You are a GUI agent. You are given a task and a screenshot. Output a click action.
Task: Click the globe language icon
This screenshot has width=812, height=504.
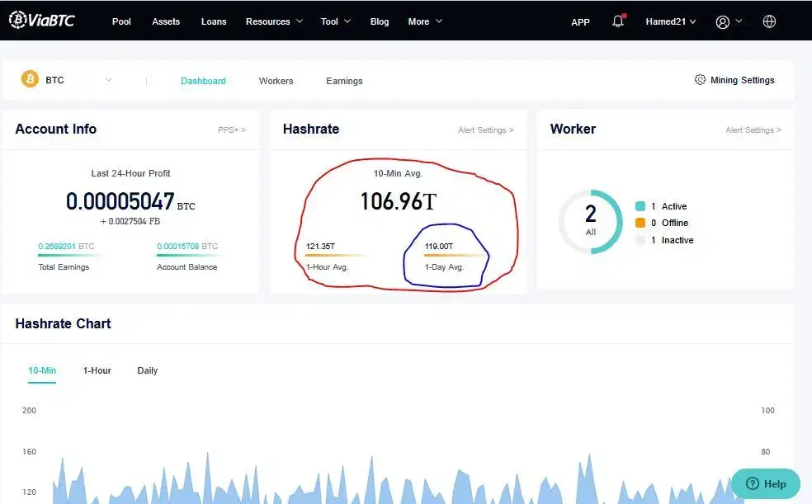click(x=769, y=21)
